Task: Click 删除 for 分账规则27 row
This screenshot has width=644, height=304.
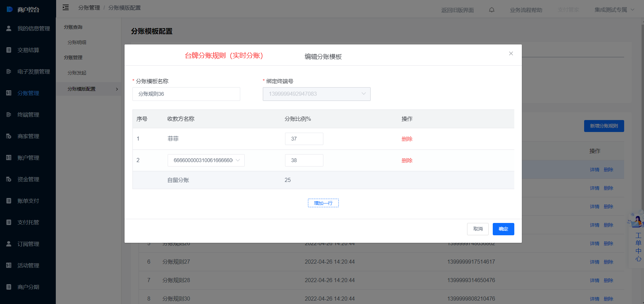Action: click(x=608, y=262)
